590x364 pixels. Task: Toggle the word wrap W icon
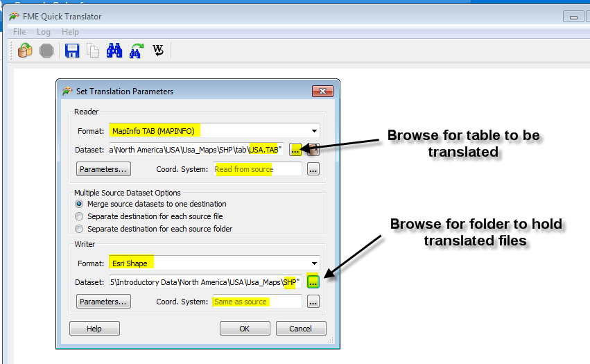coord(158,50)
